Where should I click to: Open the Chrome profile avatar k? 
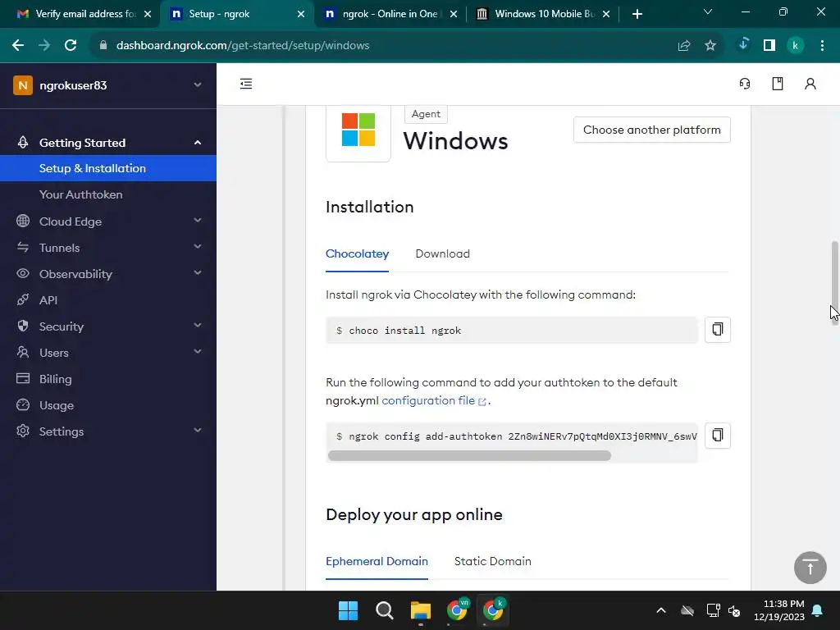[796, 46]
